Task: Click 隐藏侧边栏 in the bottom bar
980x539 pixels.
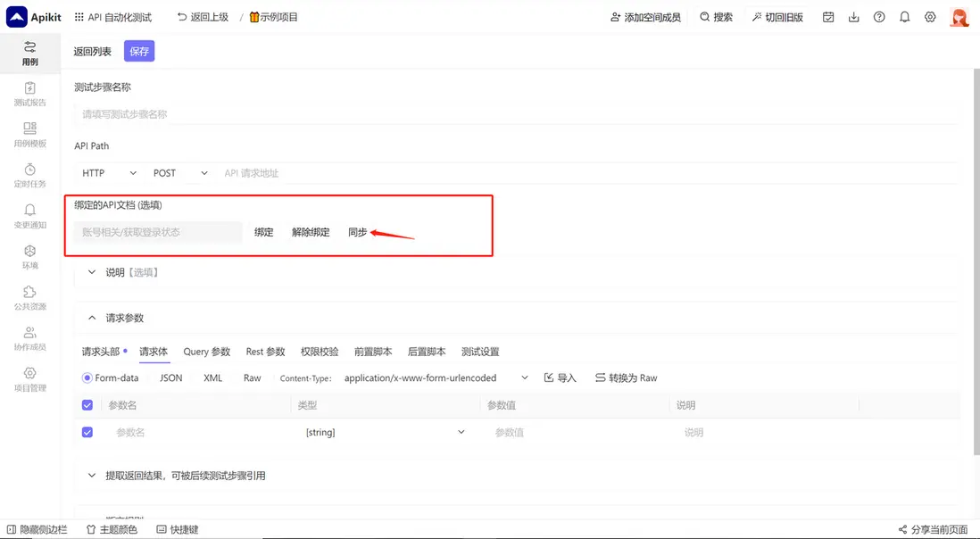Action: [37, 530]
